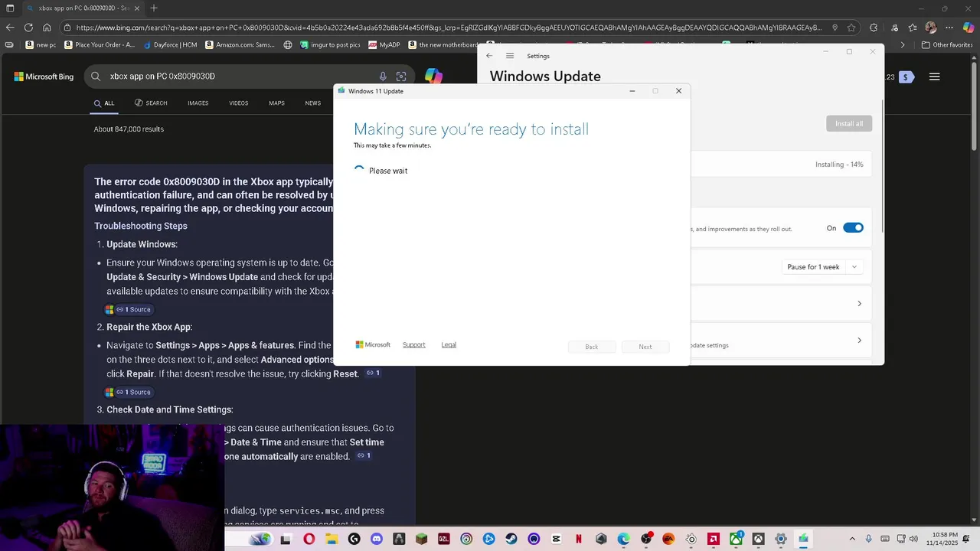
Task: Click the Edge address bar URL
Action: tap(448, 28)
